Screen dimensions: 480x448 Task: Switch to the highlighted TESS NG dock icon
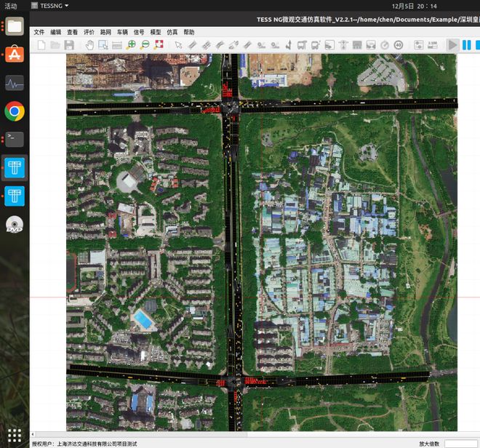tap(15, 168)
